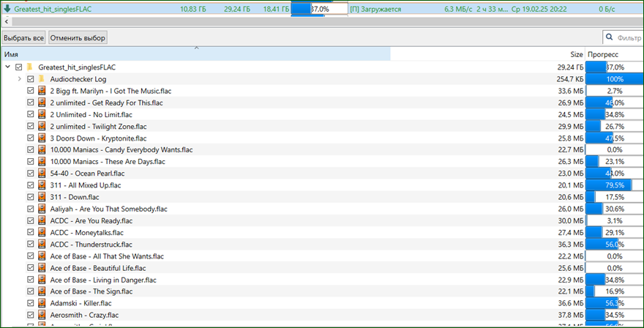Click the Audiochecker Log folder icon
The image size is (644, 328).
pos(42,79)
